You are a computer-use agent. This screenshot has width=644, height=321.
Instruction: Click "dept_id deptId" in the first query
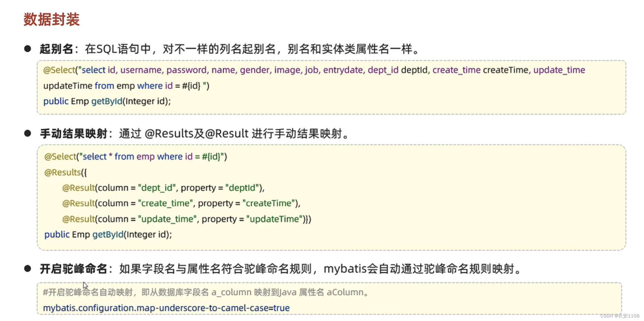(x=397, y=70)
